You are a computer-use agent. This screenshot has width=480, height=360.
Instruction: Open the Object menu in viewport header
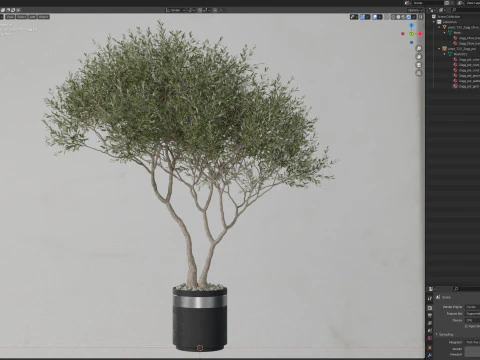43,17
